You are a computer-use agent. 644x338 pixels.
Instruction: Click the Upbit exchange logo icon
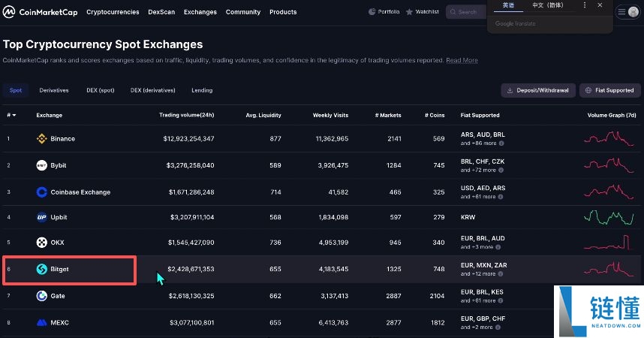41,217
